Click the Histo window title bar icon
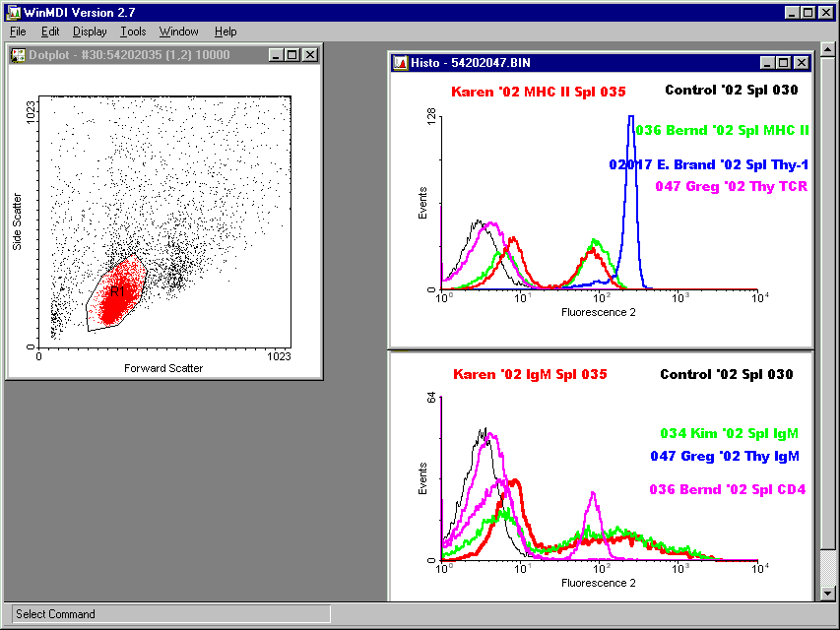Screen dimensions: 840x630 pyautogui.click(x=401, y=63)
